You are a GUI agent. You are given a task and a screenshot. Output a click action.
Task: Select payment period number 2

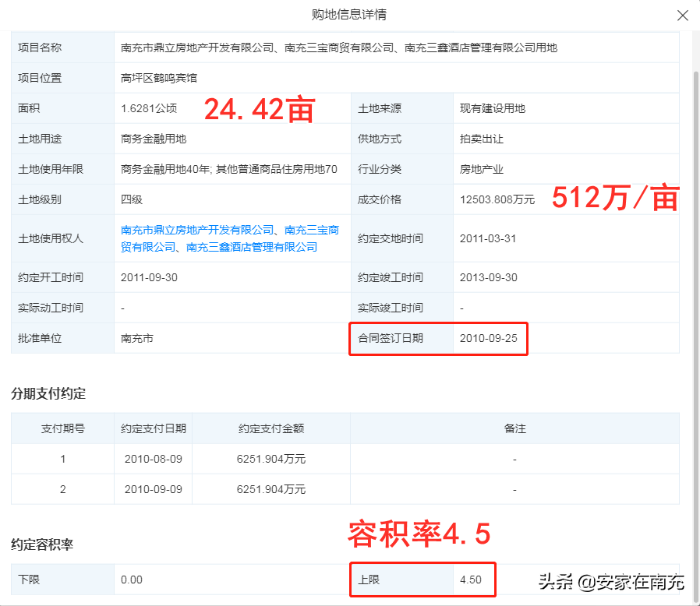pyautogui.click(x=63, y=489)
